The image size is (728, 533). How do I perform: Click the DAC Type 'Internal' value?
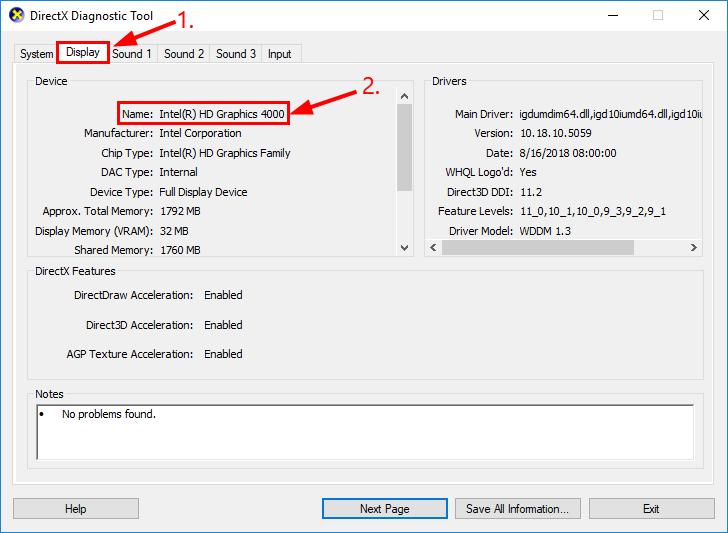[x=178, y=172]
